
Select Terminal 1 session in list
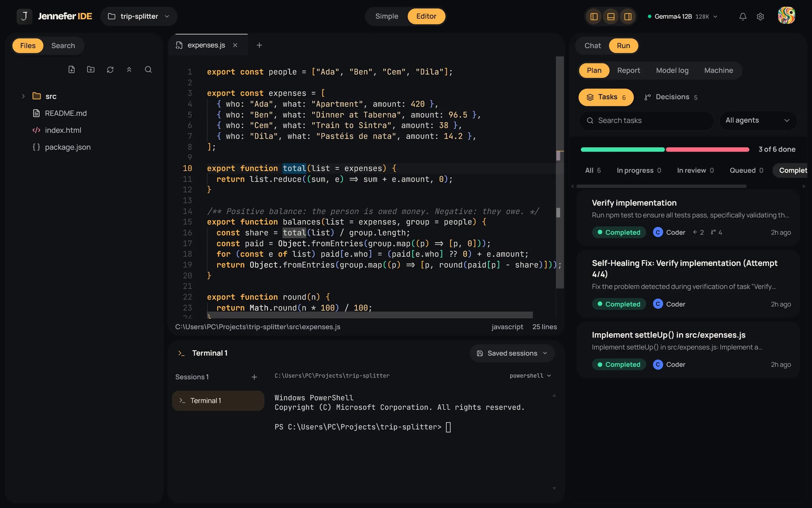[x=218, y=401]
